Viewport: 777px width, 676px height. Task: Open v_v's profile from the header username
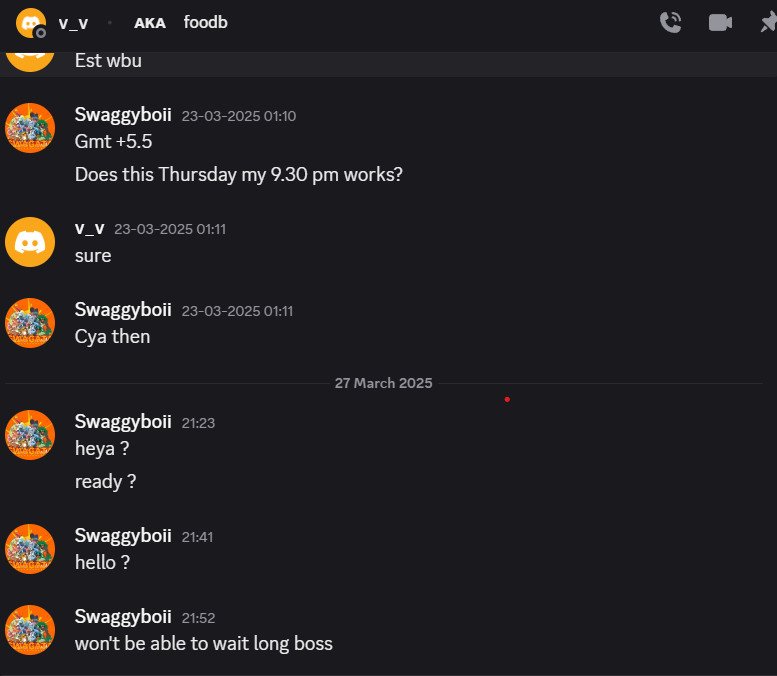[73, 23]
